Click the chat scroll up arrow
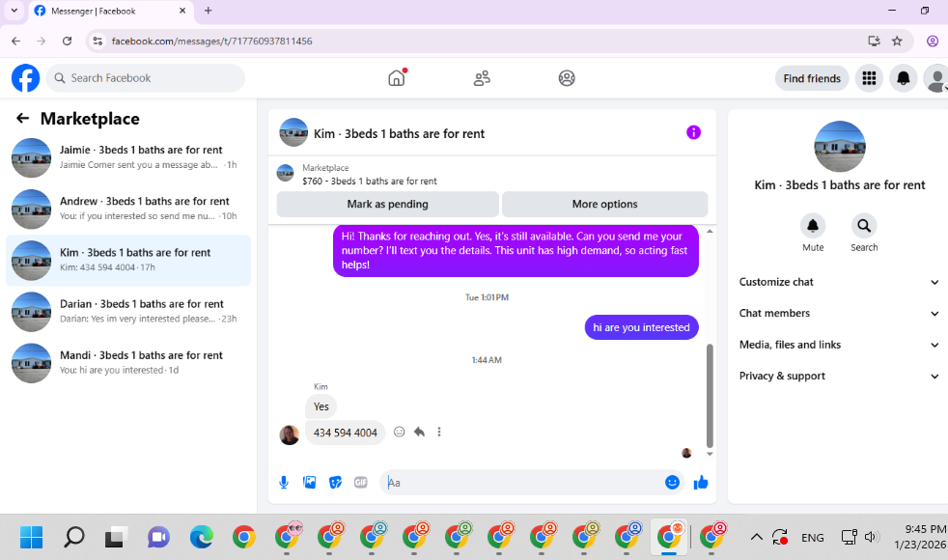Screen dimensions: 948x560 [710, 231]
